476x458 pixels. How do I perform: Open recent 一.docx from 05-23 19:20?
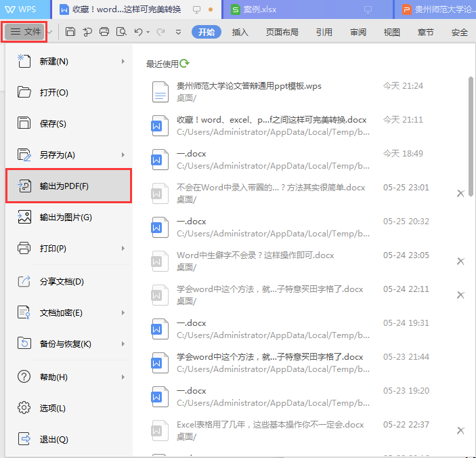307,396
